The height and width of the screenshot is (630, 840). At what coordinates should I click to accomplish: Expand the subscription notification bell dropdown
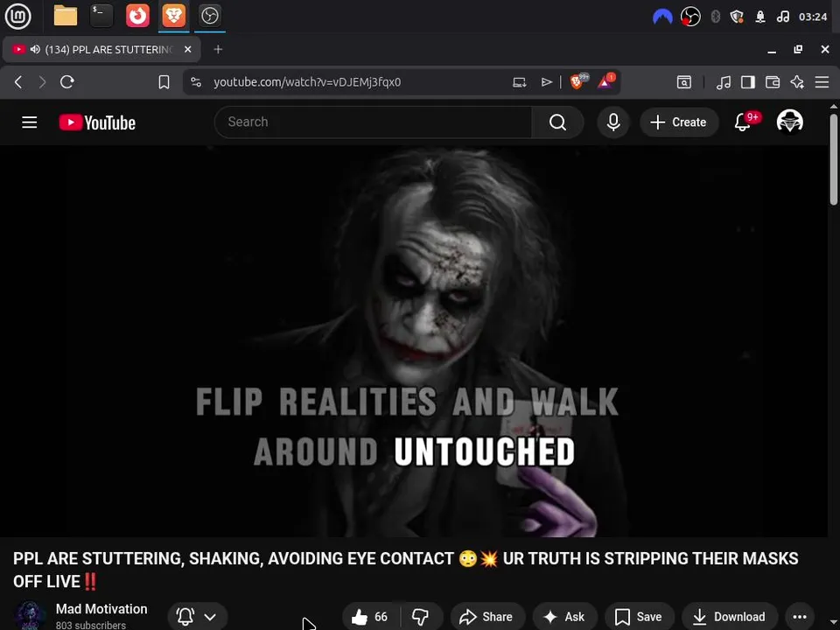tap(197, 617)
